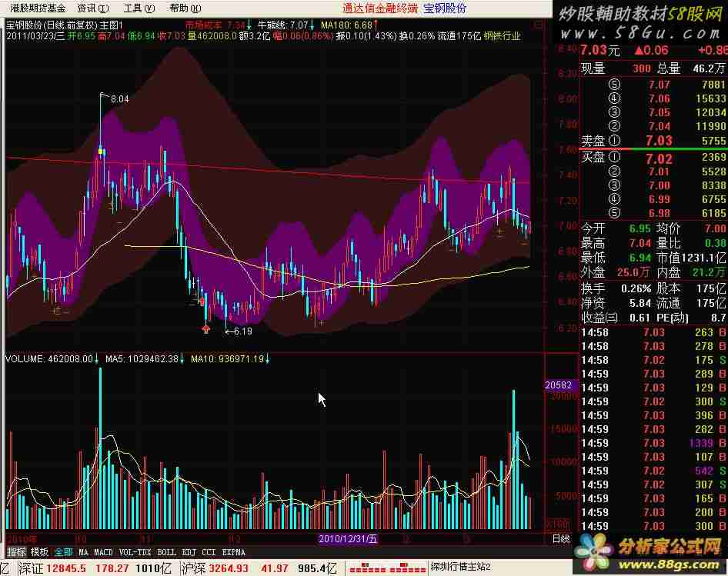Select the 全部 indicator tab
Viewport: 728px width, 576px height.
click(x=64, y=552)
